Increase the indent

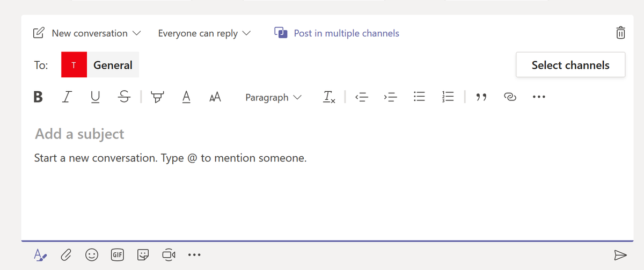pyautogui.click(x=390, y=97)
